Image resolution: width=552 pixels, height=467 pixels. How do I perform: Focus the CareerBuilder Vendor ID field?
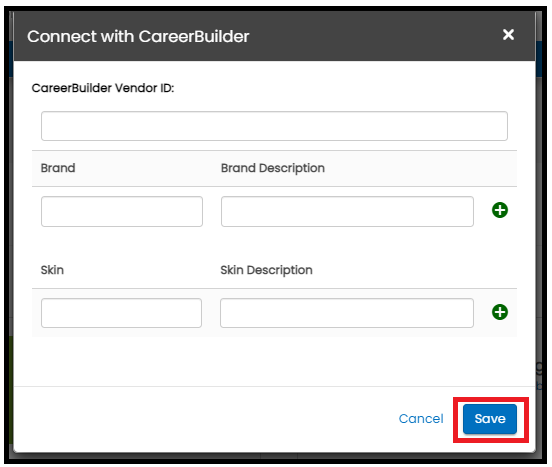274,126
